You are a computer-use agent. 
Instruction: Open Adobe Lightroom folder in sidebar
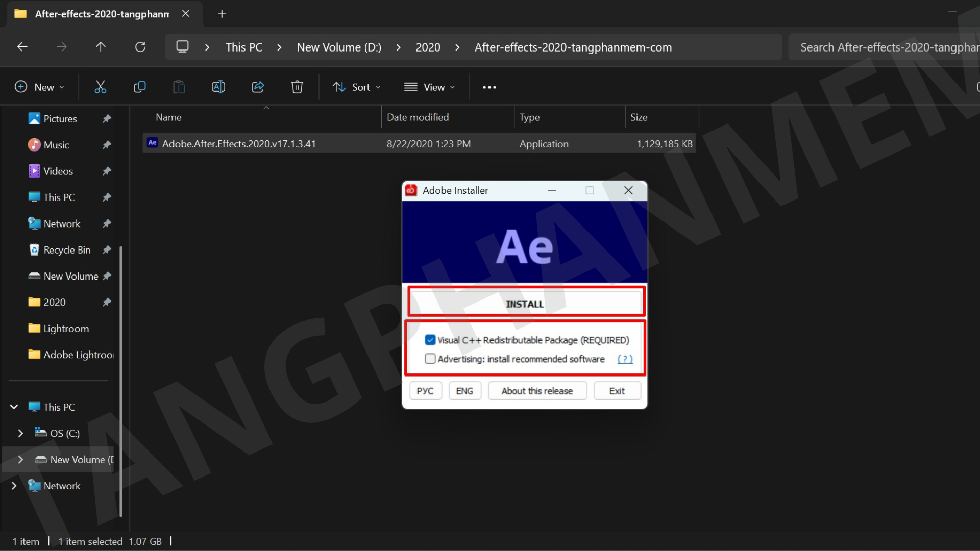(78, 355)
